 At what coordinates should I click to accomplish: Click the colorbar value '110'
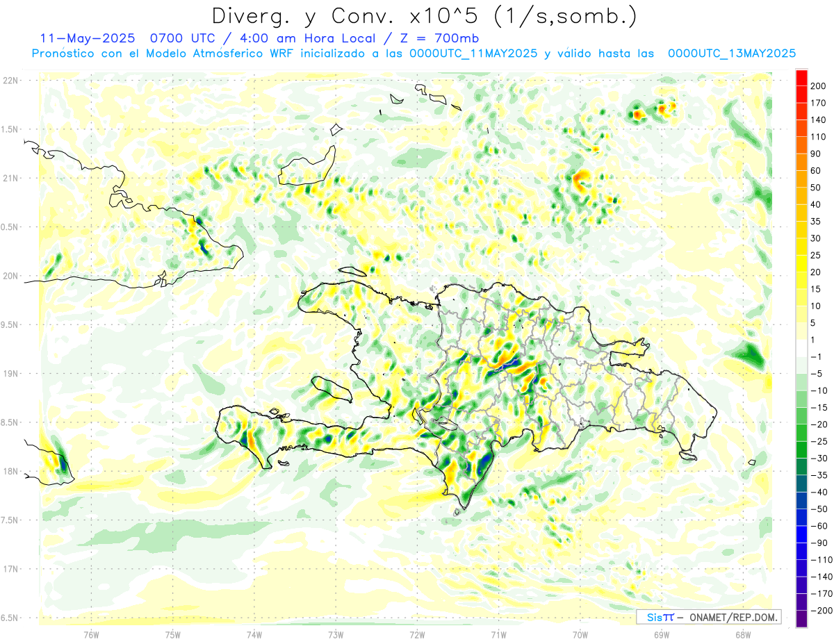[x=819, y=137]
